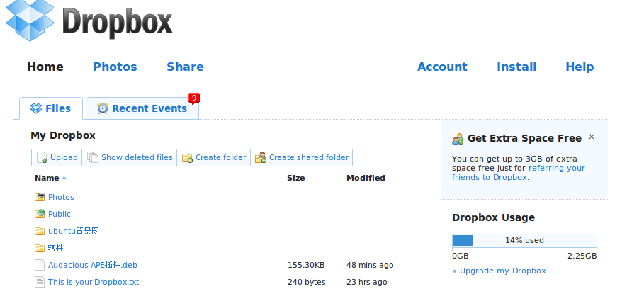This screenshot has height=306, width=644.
Task: Open This is your Dropbox.txt link
Action: pyautogui.click(x=94, y=282)
